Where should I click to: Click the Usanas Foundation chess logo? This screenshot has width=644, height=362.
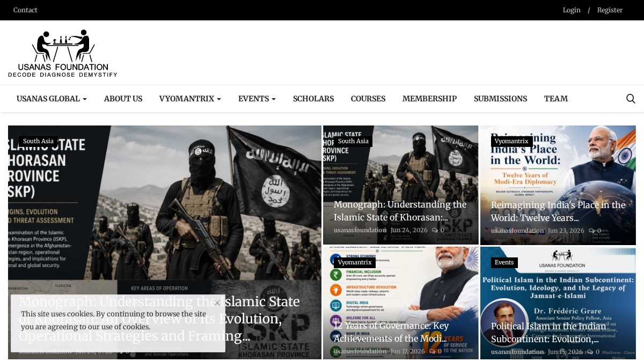(x=63, y=53)
